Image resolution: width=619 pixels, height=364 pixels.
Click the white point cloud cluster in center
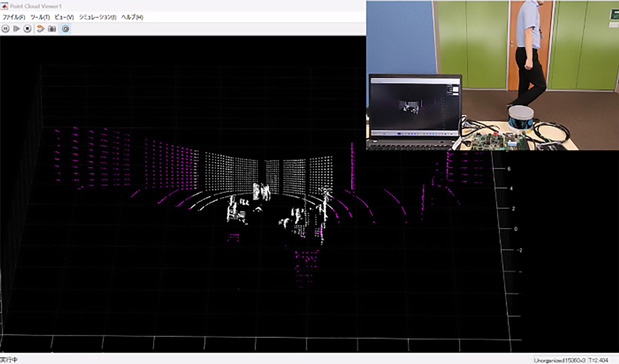(260, 191)
